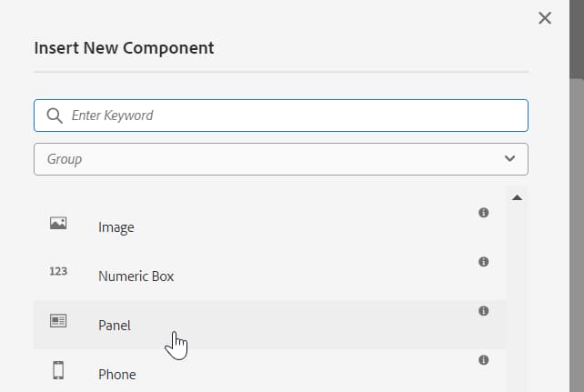This screenshot has height=392, width=584.
Task: Select Image from the component list
Action: [116, 227]
